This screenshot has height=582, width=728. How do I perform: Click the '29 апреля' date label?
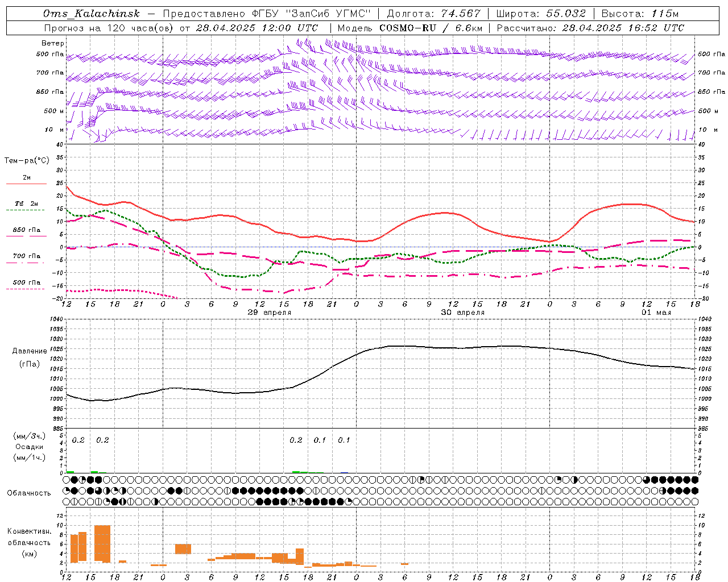tap(270, 313)
